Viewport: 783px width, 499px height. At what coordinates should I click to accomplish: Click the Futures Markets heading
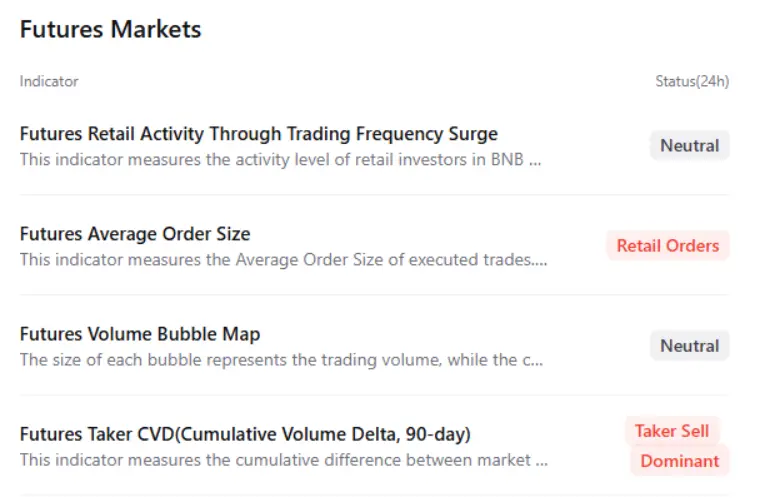[110, 30]
